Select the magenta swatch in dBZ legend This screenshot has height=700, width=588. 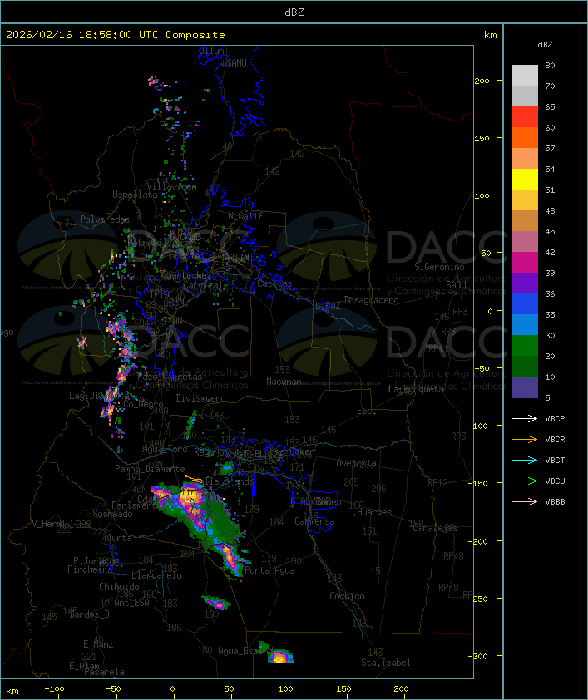pos(525,263)
